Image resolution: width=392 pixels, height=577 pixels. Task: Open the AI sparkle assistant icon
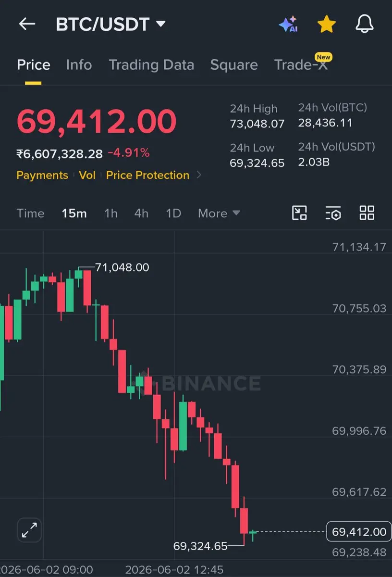288,24
